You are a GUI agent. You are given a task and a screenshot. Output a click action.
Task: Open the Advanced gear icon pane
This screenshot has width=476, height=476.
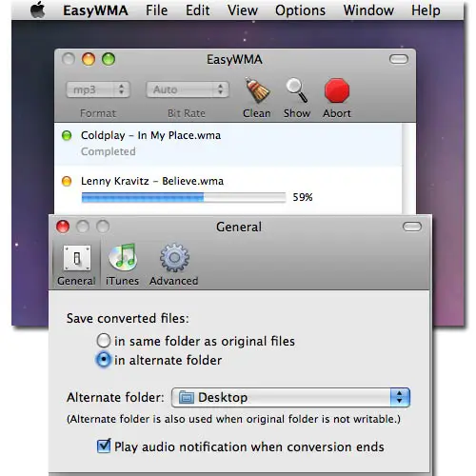point(174,258)
